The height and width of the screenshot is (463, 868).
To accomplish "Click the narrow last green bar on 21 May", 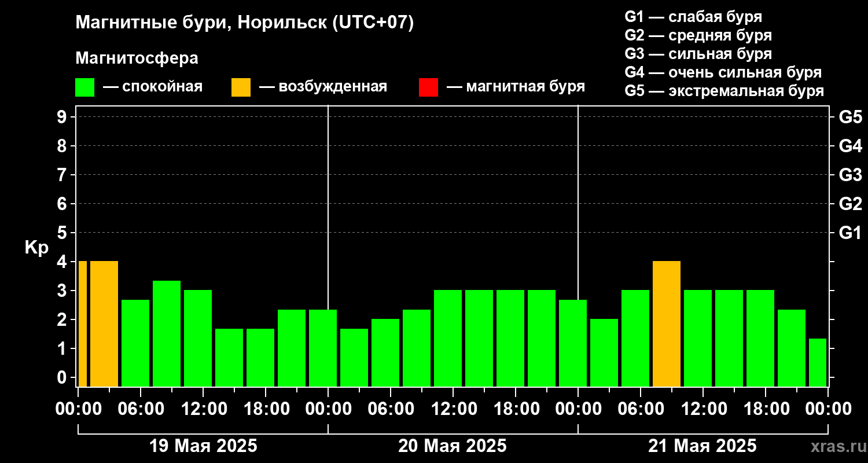I will [x=818, y=362].
